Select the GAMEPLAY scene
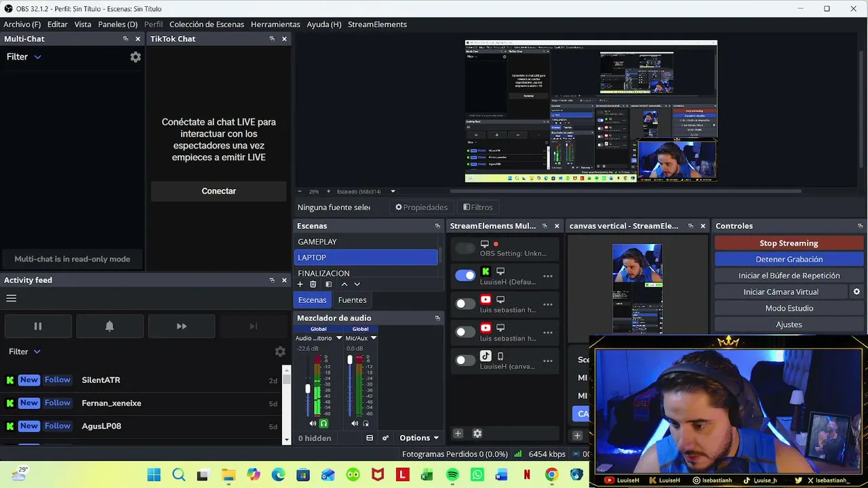 [366, 242]
